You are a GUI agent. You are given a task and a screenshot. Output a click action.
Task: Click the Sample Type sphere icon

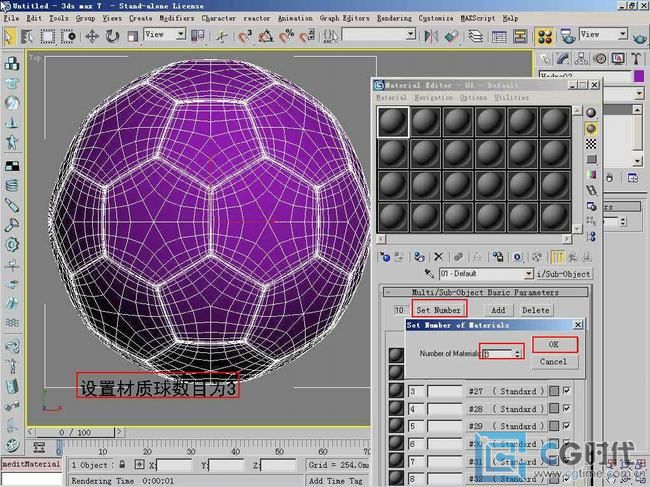point(591,112)
